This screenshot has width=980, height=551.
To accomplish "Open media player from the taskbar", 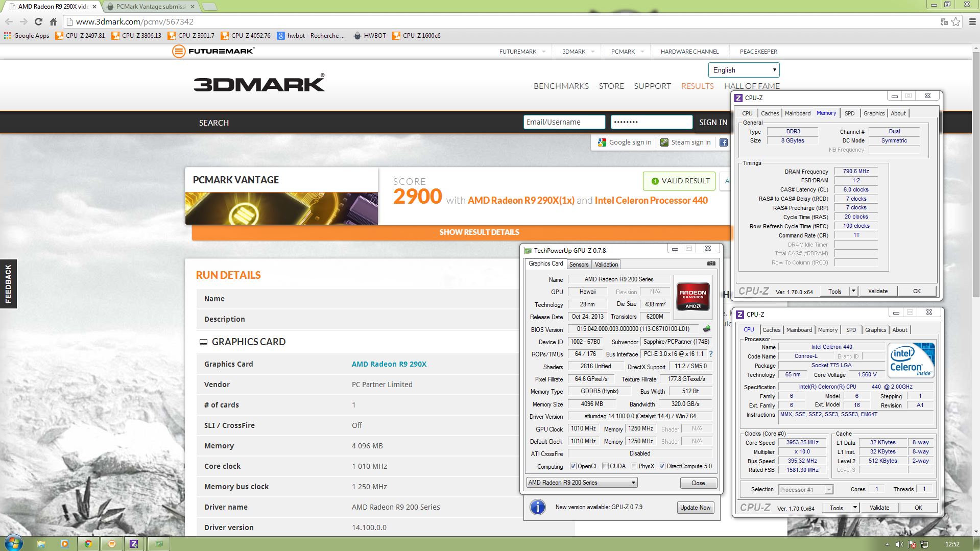I will click(65, 544).
